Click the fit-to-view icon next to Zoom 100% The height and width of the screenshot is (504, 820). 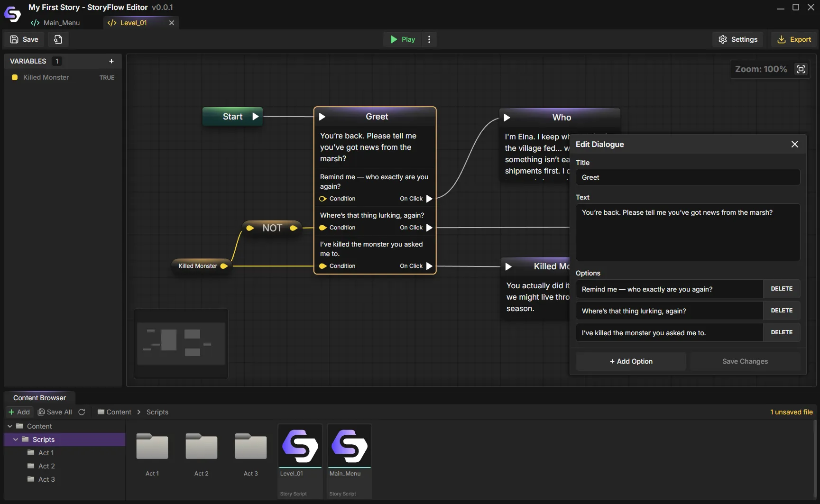click(802, 69)
